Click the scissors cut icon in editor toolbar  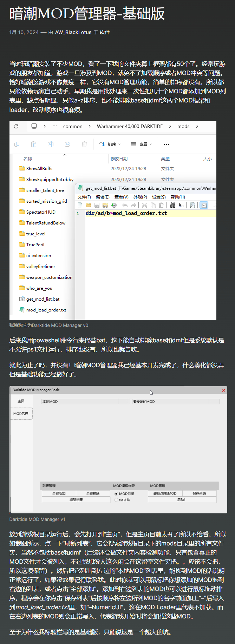pos(144,205)
